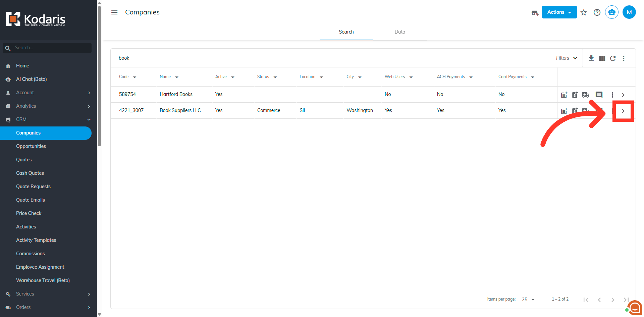The image size is (644, 317).
Task: Click the companies search box containing book
Action: 332,58
